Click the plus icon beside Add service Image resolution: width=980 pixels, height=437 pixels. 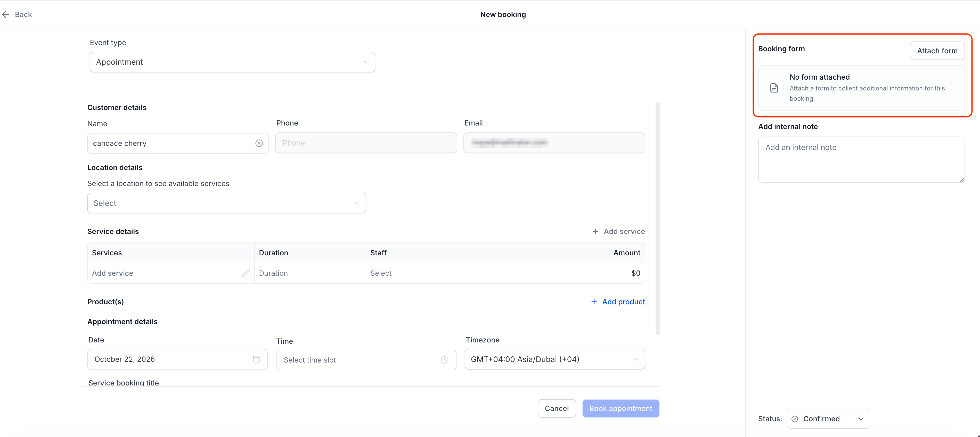tap(595, 231)
